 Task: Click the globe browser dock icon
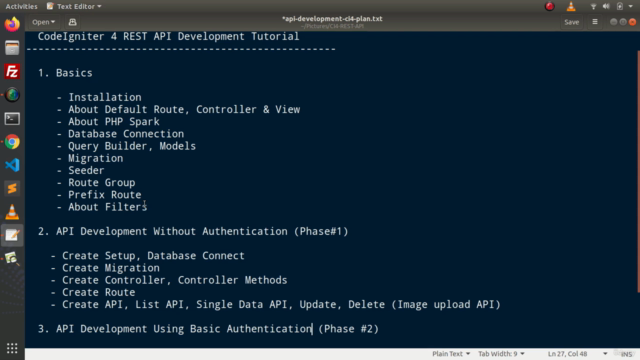pyautogui.click(x=12, y=95)
